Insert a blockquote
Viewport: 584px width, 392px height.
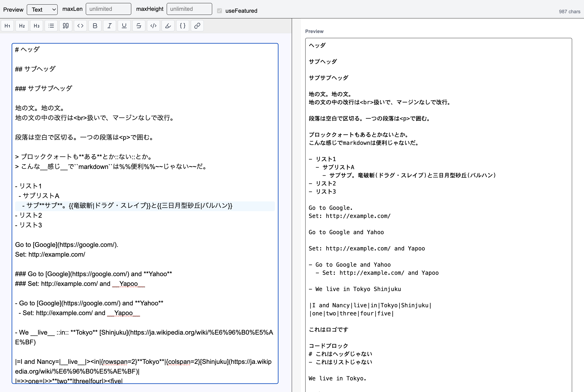click(66, 26)
